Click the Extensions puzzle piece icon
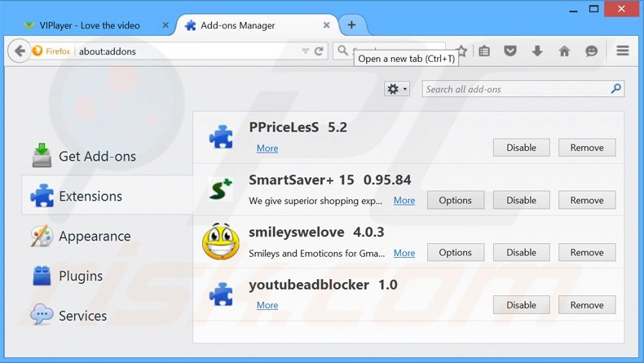 [42, 195]
